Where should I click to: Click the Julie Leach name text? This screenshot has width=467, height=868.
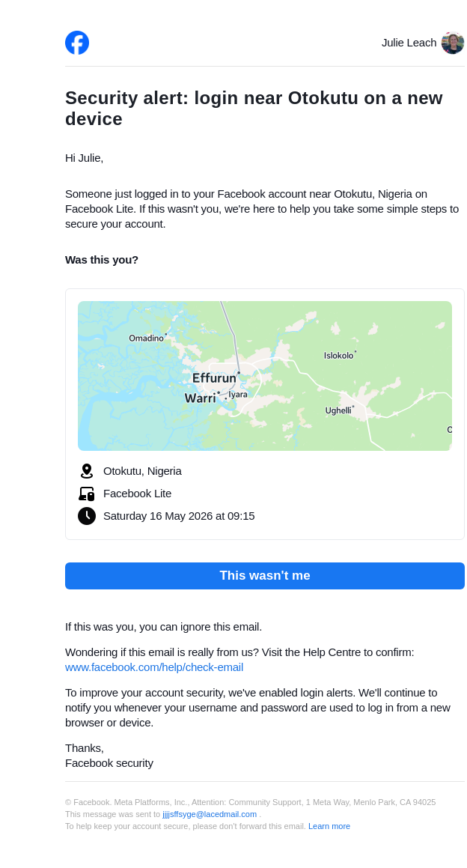click(x=409, y=43)
